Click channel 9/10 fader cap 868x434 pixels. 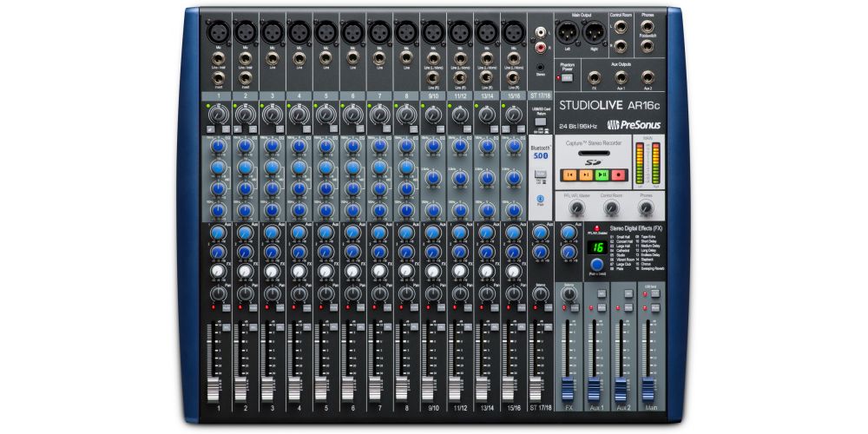(427, 389)
